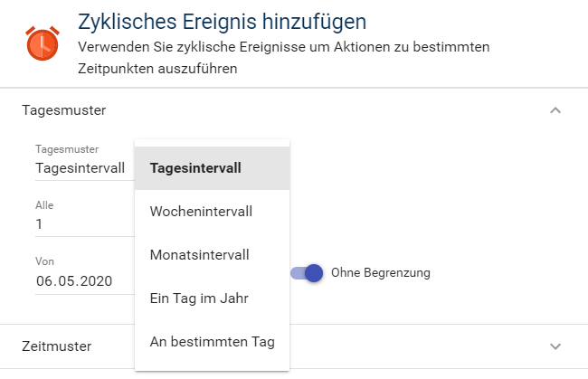This screenshot has height=379, width=588.
Task: Collapse the Tagesmuster section chevron
Action: [x=555, y=110]
